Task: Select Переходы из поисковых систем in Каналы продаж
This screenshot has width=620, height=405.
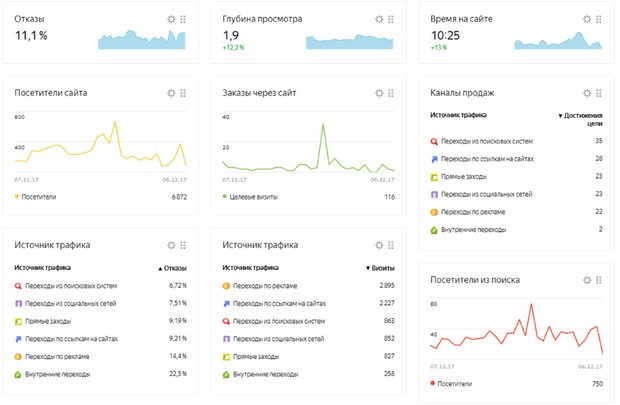Action: (x=516, y=141)
